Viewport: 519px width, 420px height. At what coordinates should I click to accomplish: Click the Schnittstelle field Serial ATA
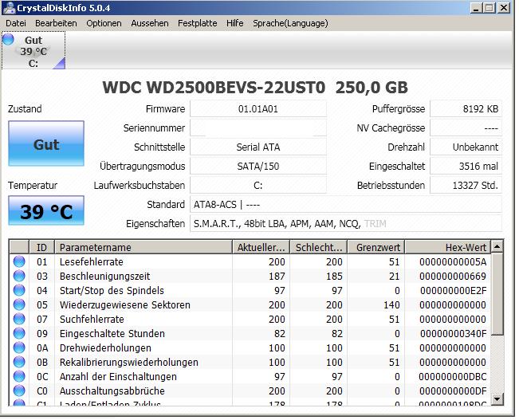258,147
